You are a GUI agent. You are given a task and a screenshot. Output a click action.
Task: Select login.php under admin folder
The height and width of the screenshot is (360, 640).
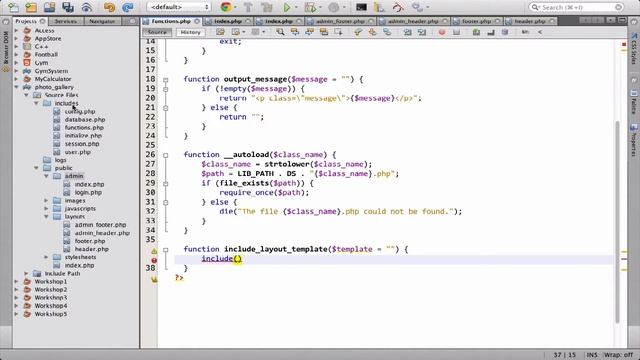tap(88, 192)
